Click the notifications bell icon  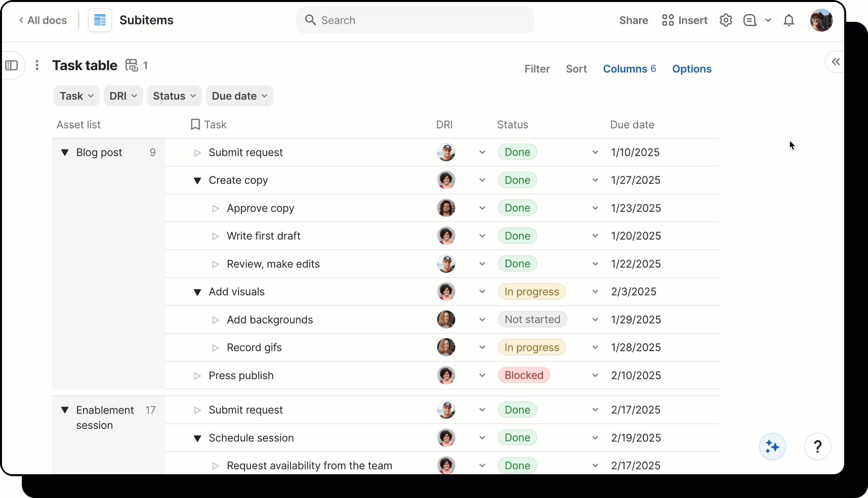coord(788,20)
